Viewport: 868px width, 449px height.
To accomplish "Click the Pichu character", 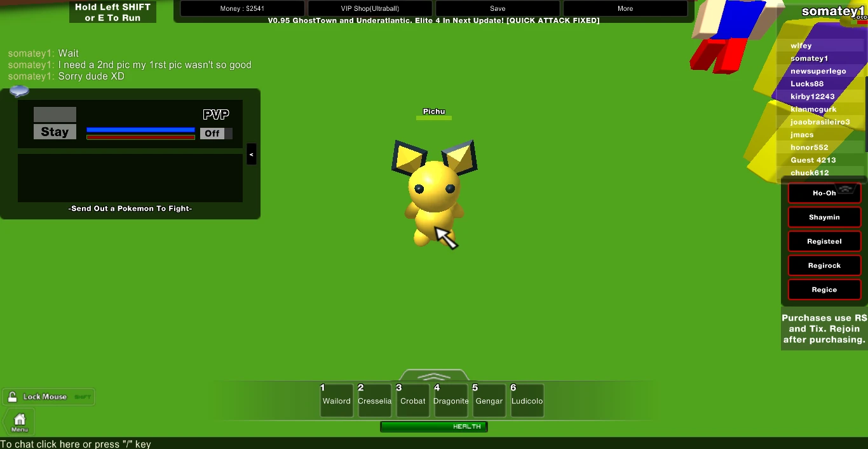I will point(434,191).
